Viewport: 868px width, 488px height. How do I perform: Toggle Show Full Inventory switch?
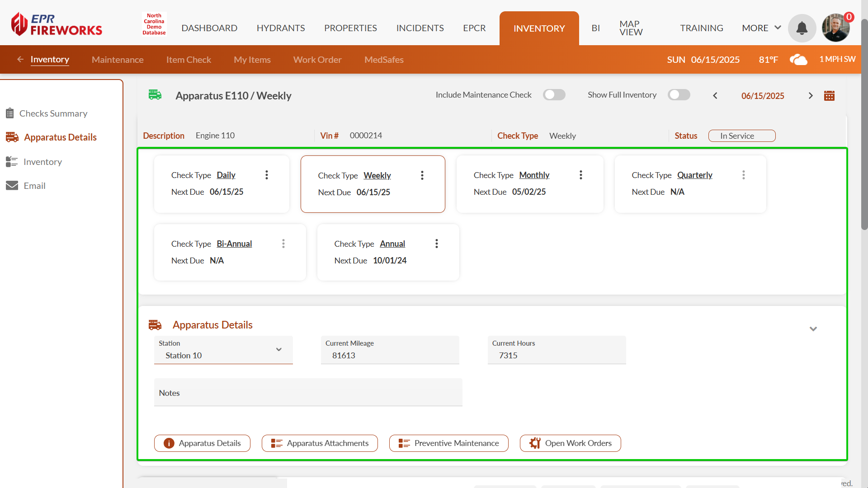(679, 95)
